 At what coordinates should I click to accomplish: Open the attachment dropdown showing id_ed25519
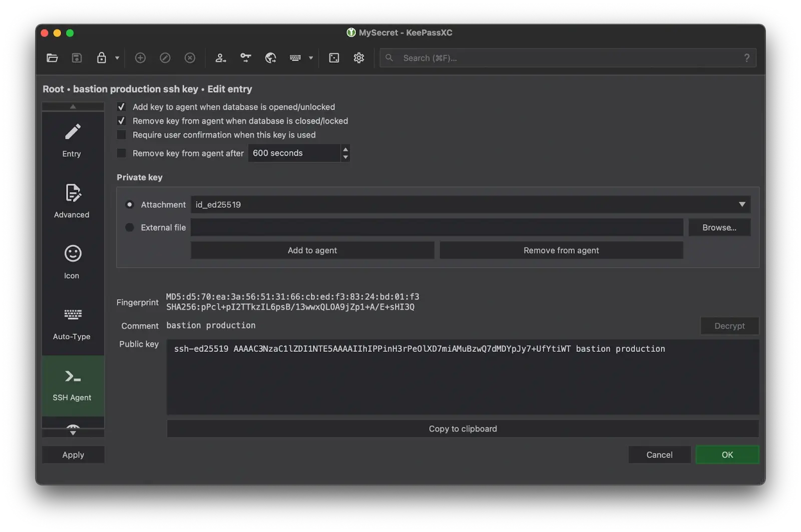(742, 204)
